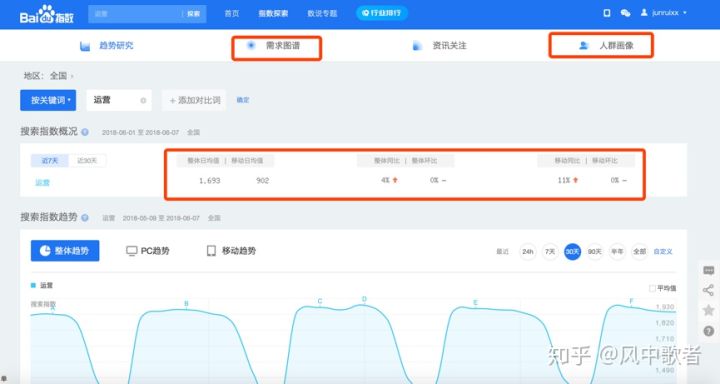Click help icon beside 搜索指数趋势
Screen dimensions: 720x384
coord(85,218)
